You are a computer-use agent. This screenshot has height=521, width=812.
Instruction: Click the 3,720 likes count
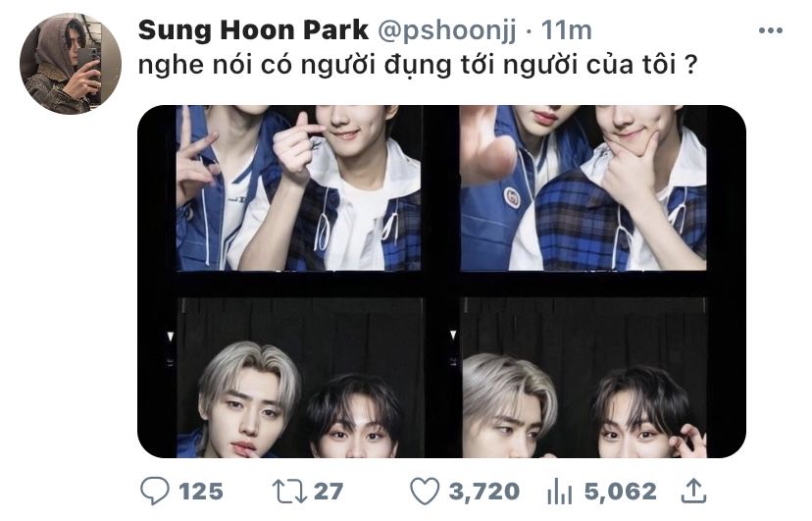pos(483,491)
